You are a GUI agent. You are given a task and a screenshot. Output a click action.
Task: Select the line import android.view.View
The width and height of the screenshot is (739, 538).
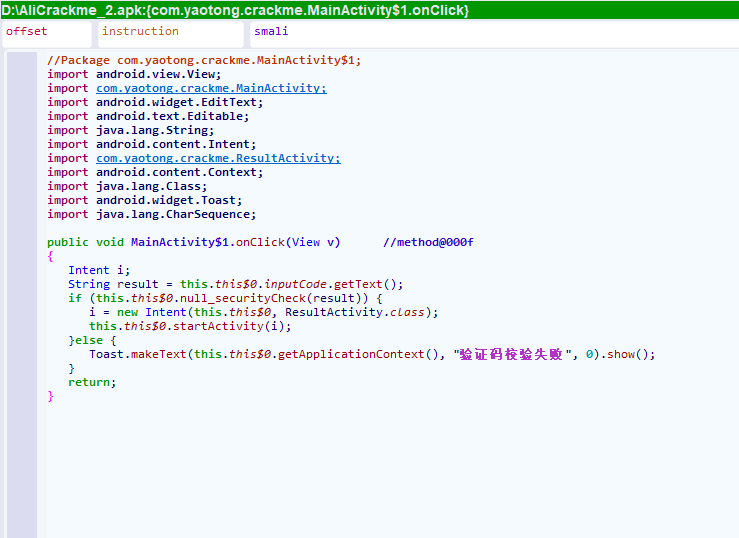click(x=134, y=74)
